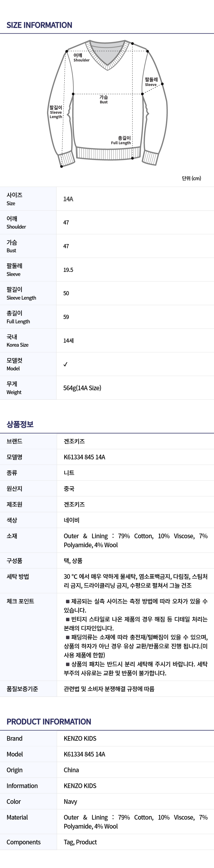Click the Bust label on the diagram
The height and width of the screenshot is (868, 214).
pyautogui.click(x=104, y=99)
